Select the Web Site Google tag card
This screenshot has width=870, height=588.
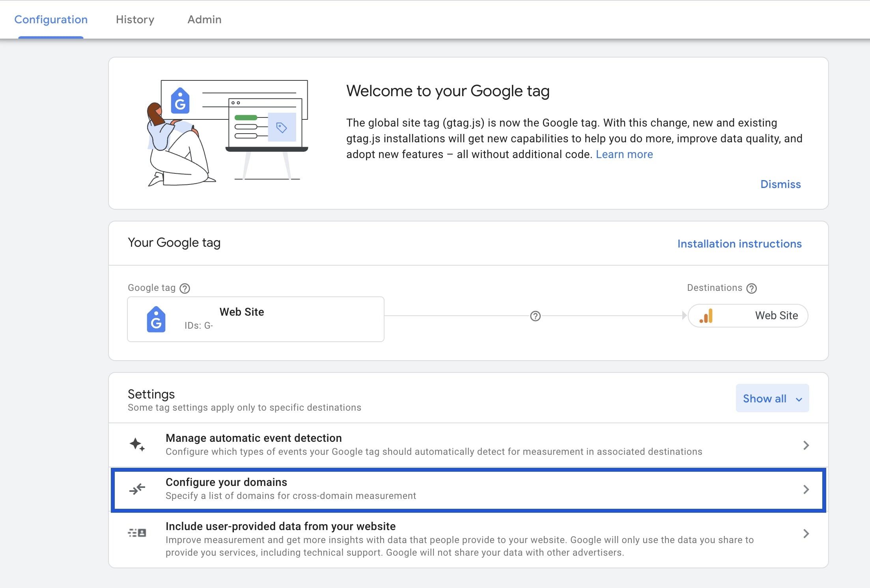(256, 319)
